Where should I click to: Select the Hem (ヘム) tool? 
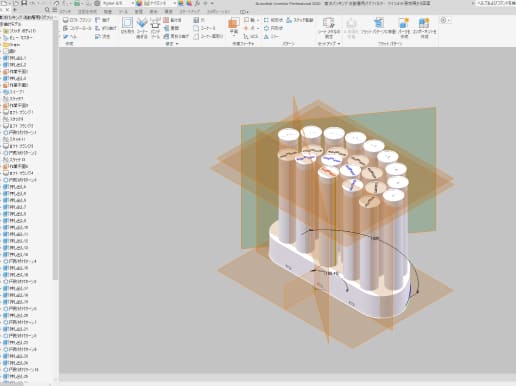[70, 36]
